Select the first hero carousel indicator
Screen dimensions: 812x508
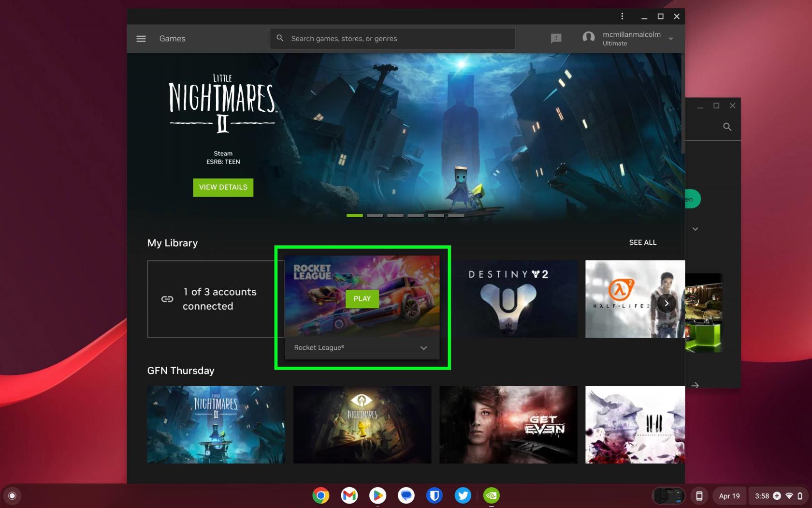[355, 216]
